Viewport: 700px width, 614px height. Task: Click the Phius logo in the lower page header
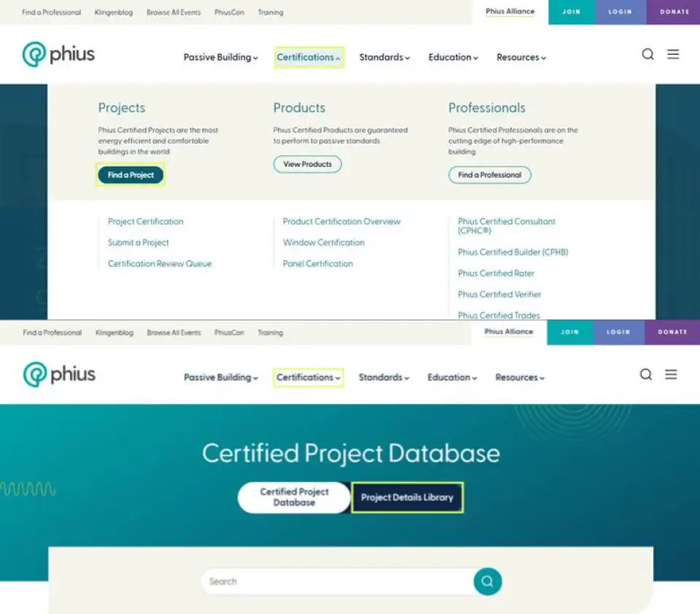click(x=59, y=375)
